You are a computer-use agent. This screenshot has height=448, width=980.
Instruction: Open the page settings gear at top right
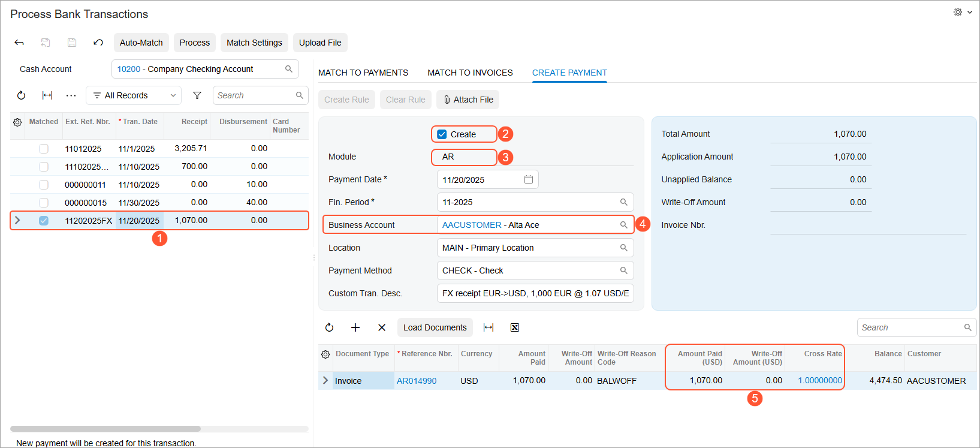tap(958, 12)
